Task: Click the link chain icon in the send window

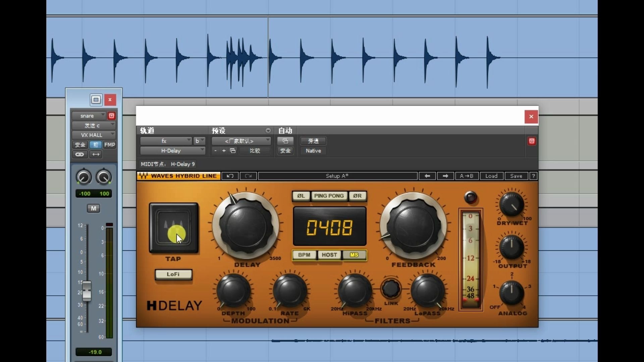Action: (x=80, y=155)
